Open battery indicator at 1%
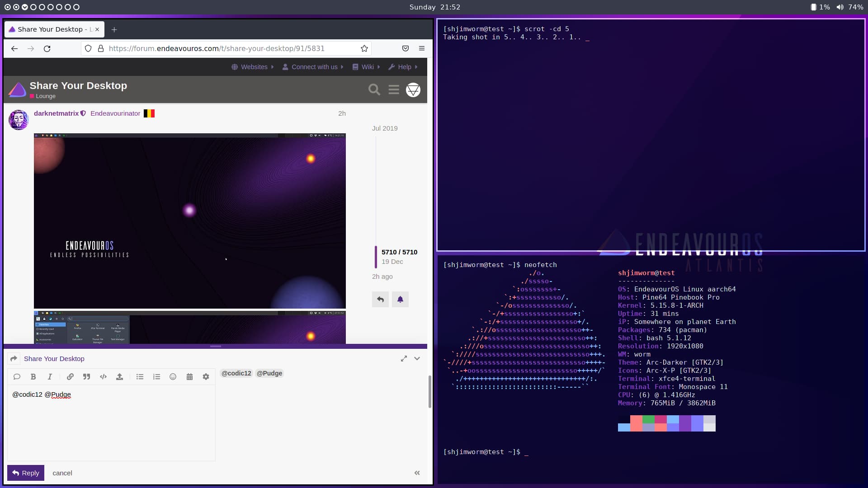 (820, 7)
